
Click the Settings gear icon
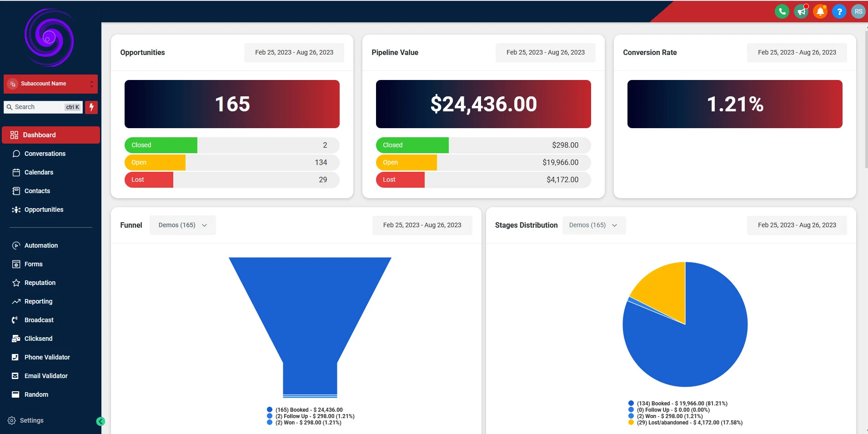[x=12, y=420]
